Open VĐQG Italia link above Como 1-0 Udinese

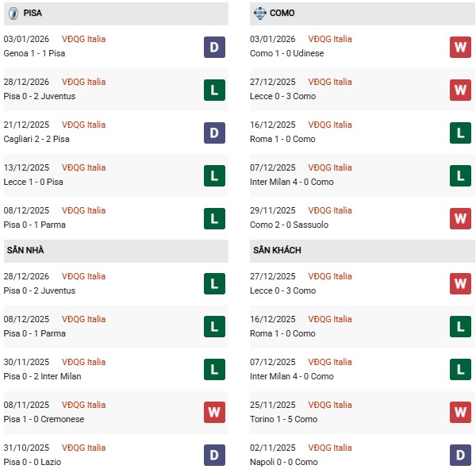coord(331,39)
